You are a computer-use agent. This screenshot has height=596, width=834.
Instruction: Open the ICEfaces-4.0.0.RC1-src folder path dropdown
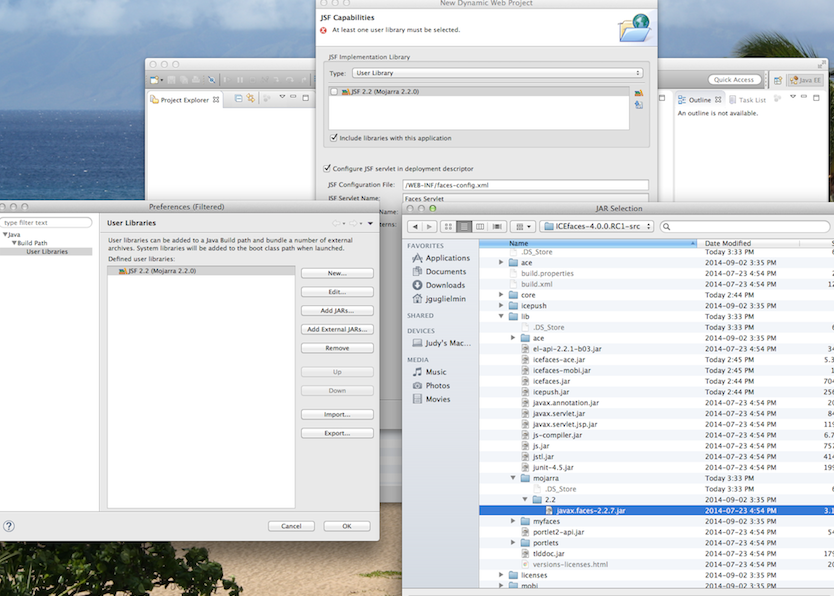click(597, 227)
